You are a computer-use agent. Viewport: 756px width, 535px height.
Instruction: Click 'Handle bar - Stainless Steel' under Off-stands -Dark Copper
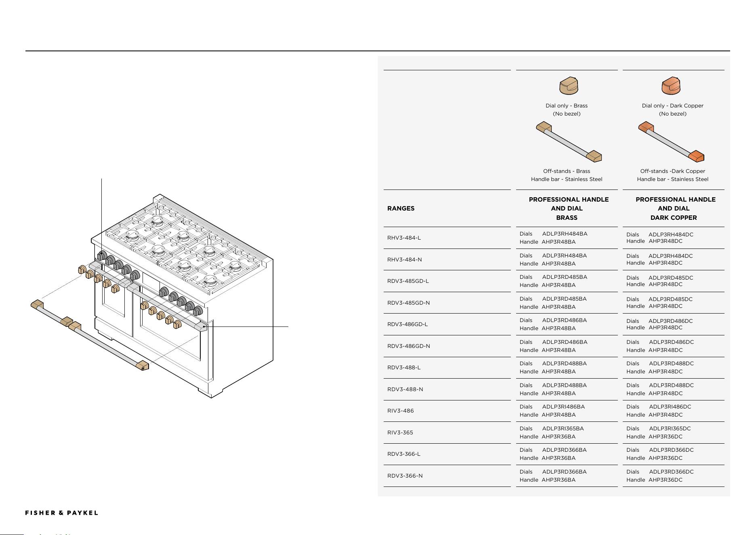pyautogui.click(x=672, y=179)
